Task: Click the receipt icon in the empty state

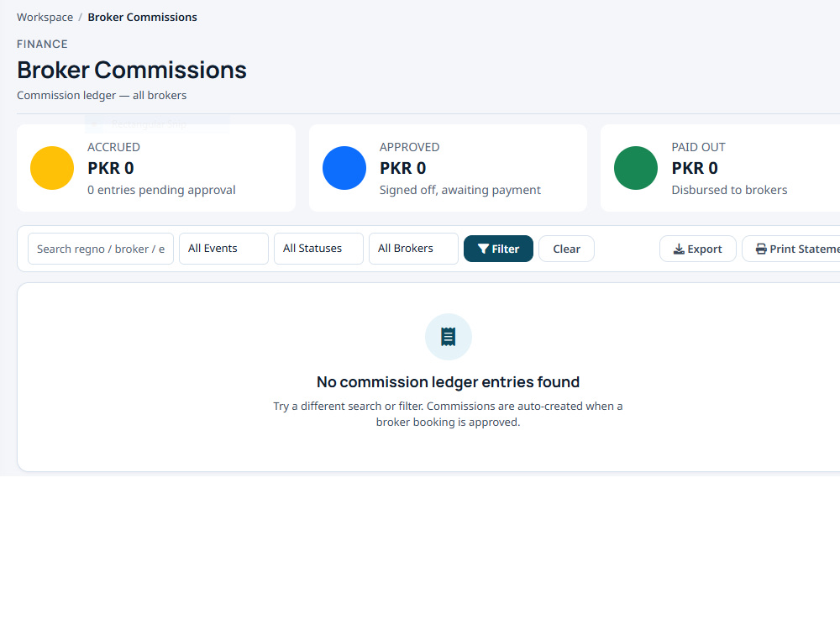Action: pyautogui.click(x=448, y=337)
